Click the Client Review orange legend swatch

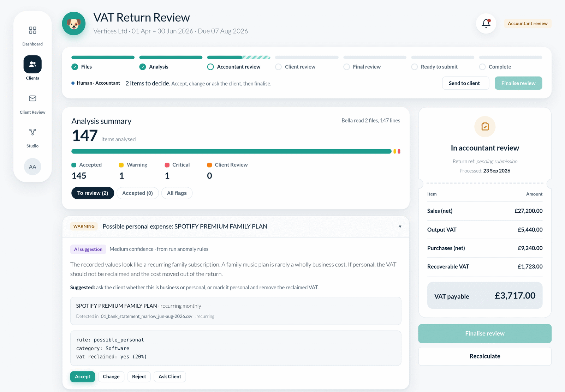(x=209, y=165)
